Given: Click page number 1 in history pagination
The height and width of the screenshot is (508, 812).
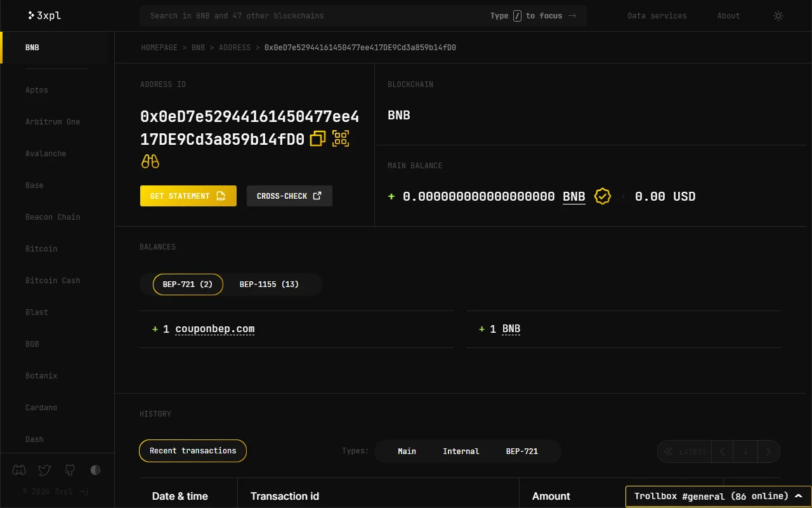Looking at the screenshot, I should click(x=746, y=451).
